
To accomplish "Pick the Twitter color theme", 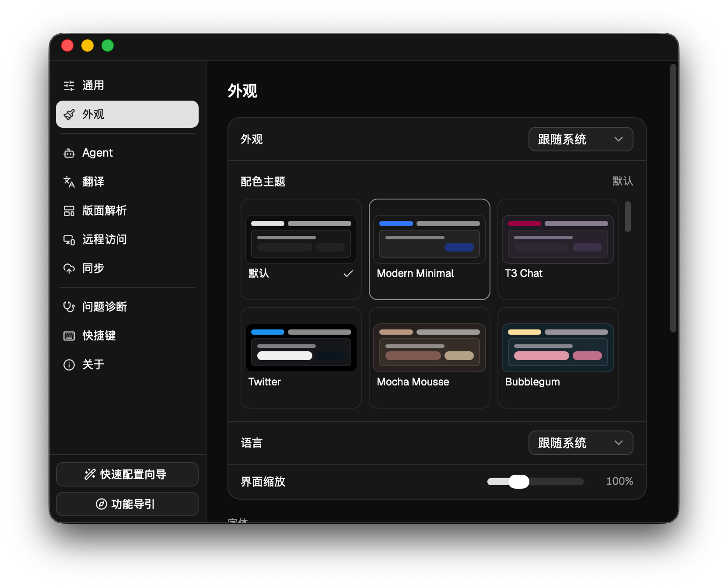I will pos(301,358).
